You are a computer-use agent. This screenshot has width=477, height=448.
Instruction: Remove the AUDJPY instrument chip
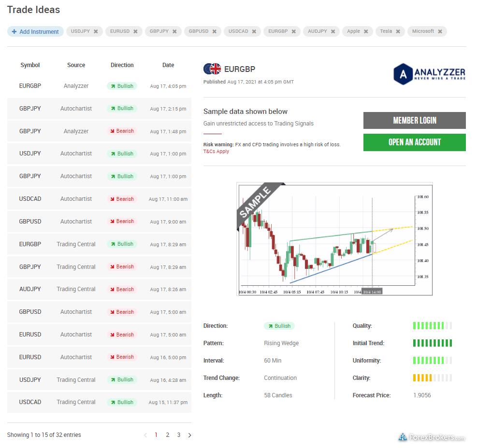[333, 31]
